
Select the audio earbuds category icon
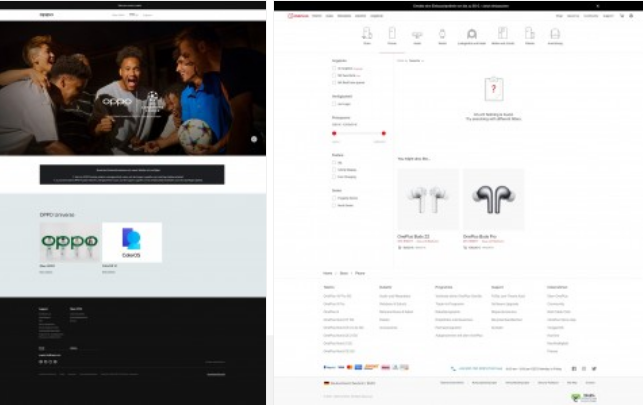point(417,35)
